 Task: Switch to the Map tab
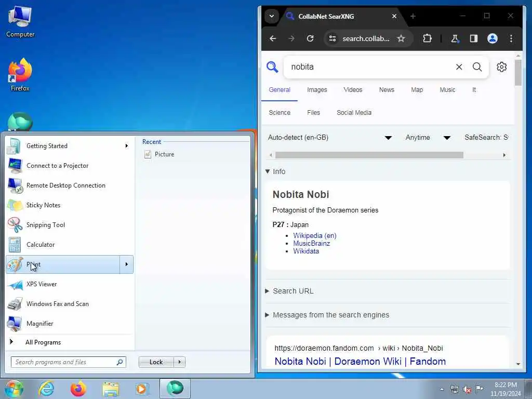[x=417, y=90]
